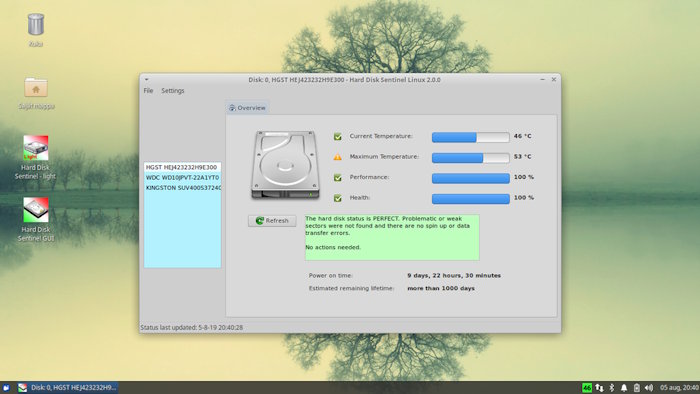Click the Refresh button
Screen dimensions: 700x394
pyautogui.click(x=272, y=221)
